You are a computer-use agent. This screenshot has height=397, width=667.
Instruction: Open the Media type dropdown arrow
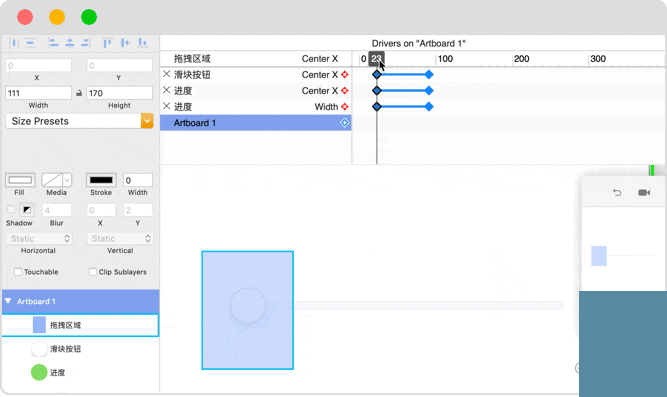tap(67, 180)
